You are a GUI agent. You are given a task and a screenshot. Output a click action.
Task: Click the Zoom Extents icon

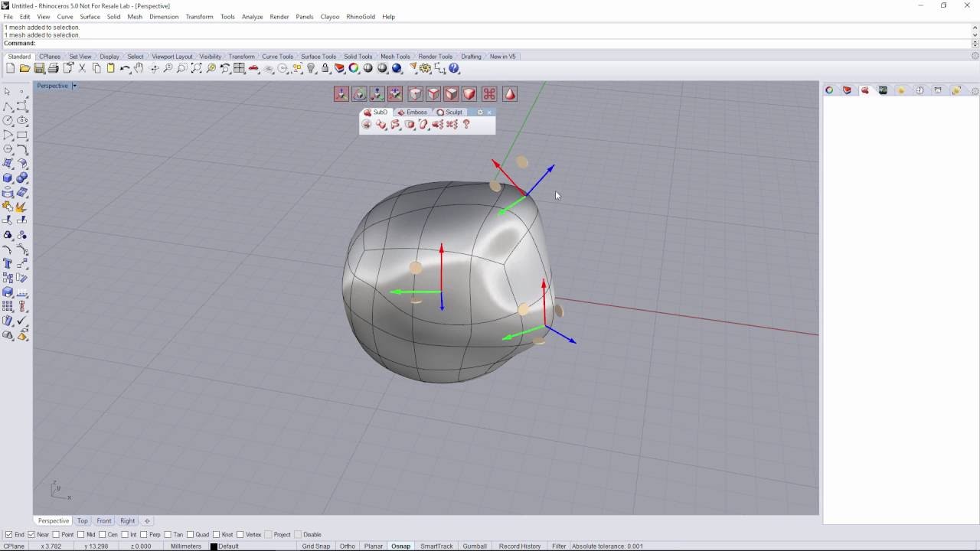[197, 69]
